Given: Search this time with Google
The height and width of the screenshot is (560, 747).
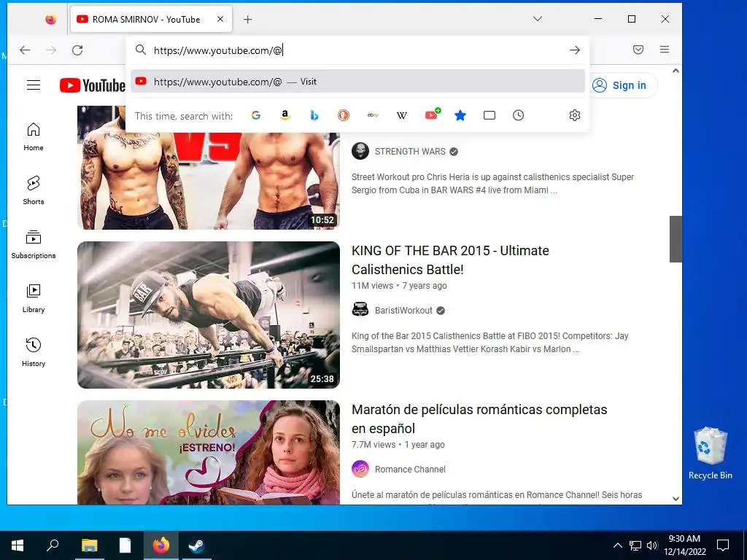Looking at the screenshot, I should pyautogui.click(x=256, y=115).
